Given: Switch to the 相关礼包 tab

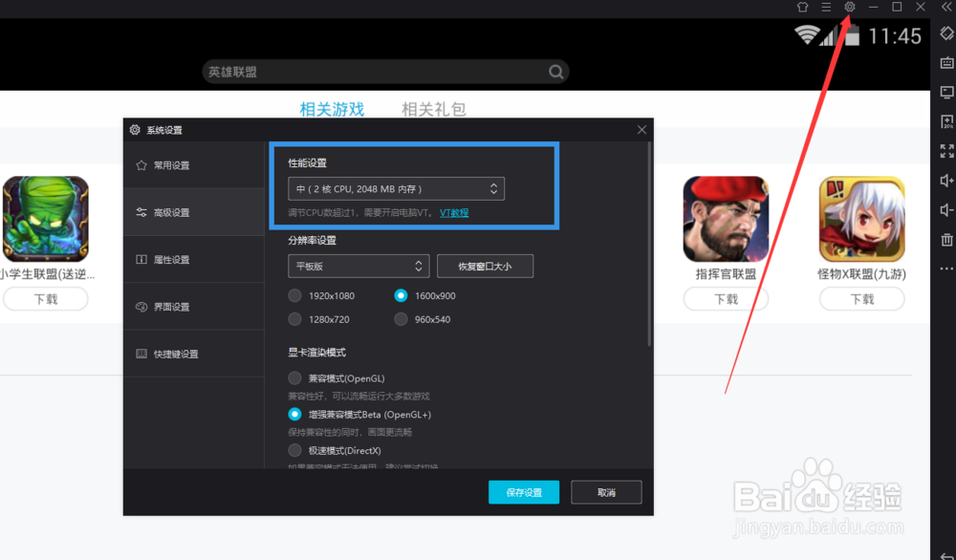Looking at the screenshot, I should pos(433,109).
